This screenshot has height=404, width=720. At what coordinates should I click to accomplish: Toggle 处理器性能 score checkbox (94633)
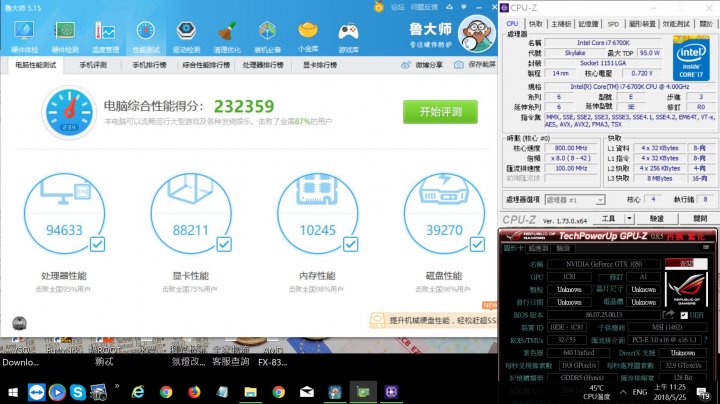pos(97,244)
